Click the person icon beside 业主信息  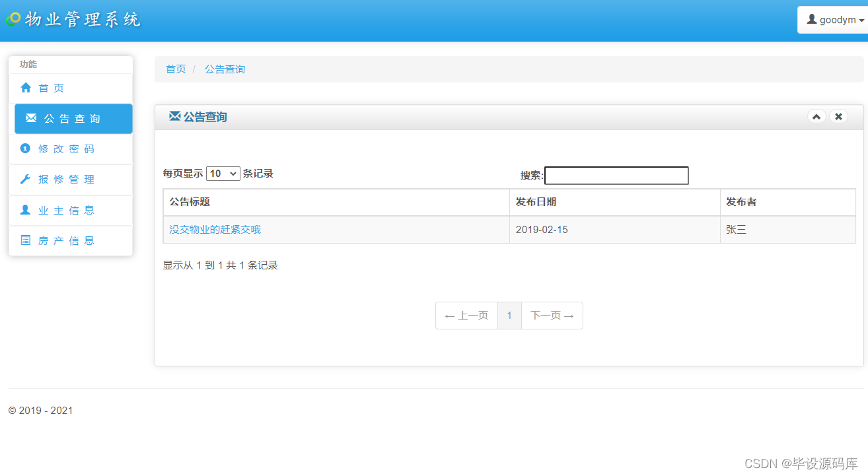26,210
